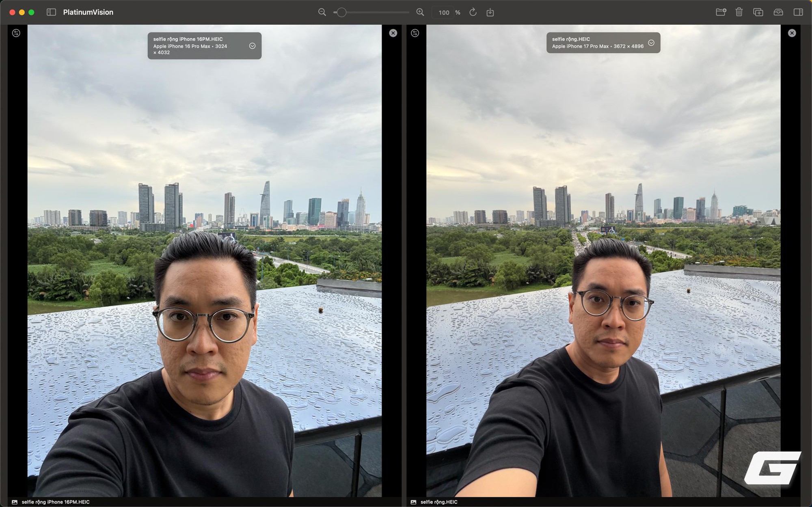
Task: Click the export to archive icon
Action: [x=778, y=13]
